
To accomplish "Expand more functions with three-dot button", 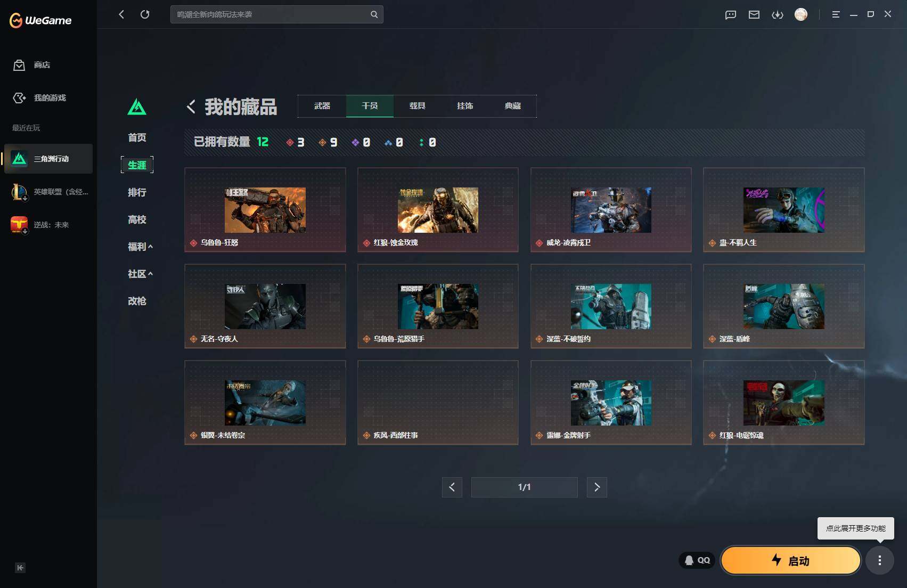I will [879, 560].
